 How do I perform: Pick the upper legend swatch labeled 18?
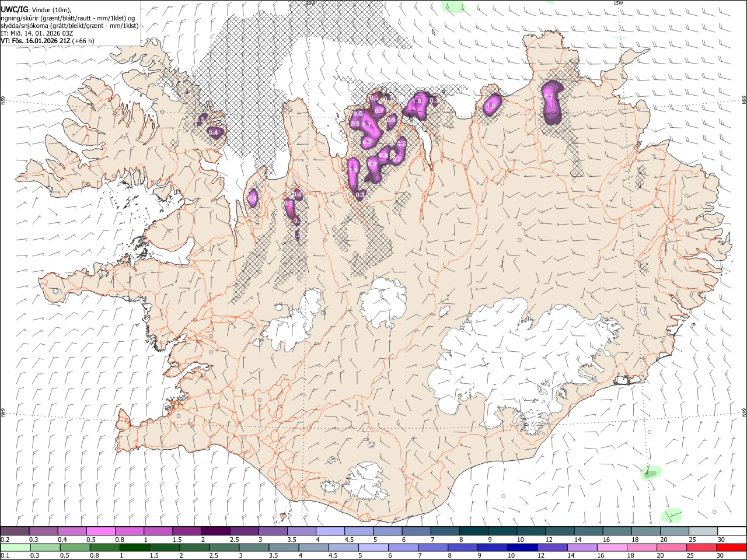coord(646,531)
